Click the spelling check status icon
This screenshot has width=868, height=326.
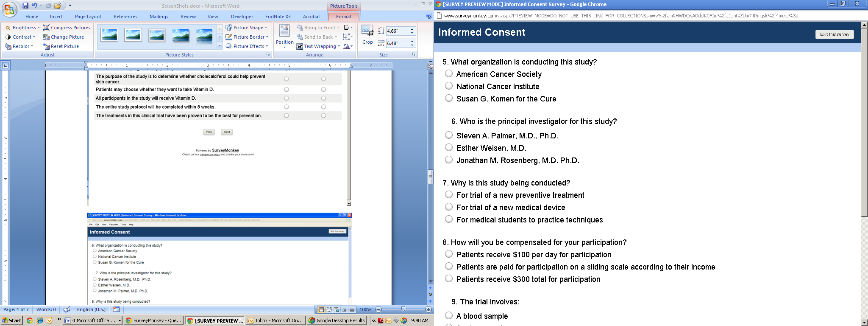(x=66, y=309)
